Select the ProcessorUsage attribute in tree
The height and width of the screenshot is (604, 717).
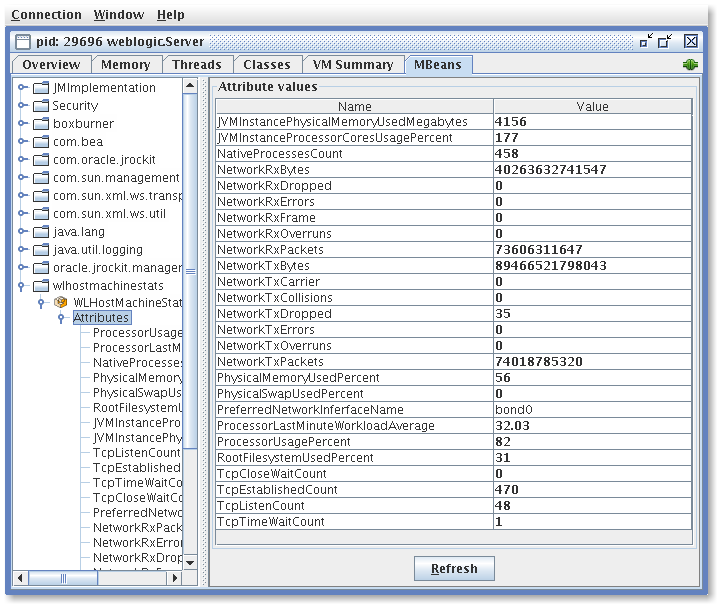[138, 333]
